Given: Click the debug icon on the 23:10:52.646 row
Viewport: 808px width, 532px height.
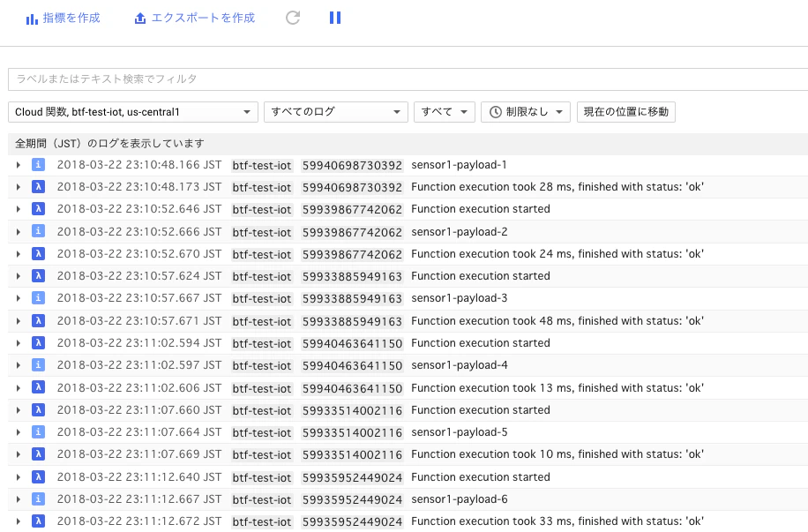Looking at the screenshot, I should [x=38, y=209].
